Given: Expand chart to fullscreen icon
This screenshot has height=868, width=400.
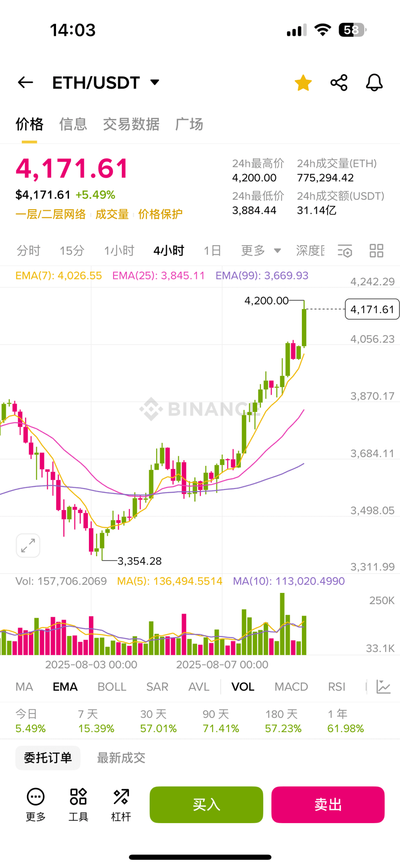Looking at the screenshot, I should pyautogui.click(x=28, y=546).
